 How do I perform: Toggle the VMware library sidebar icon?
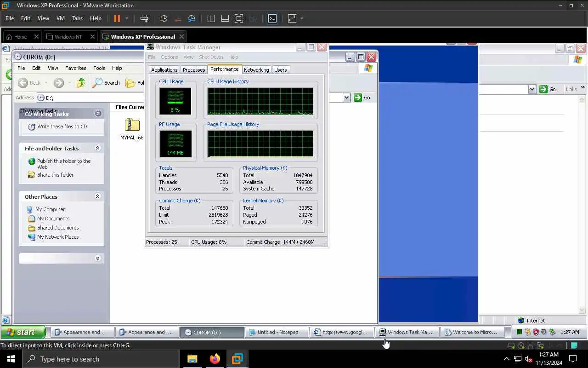point(211,18)
